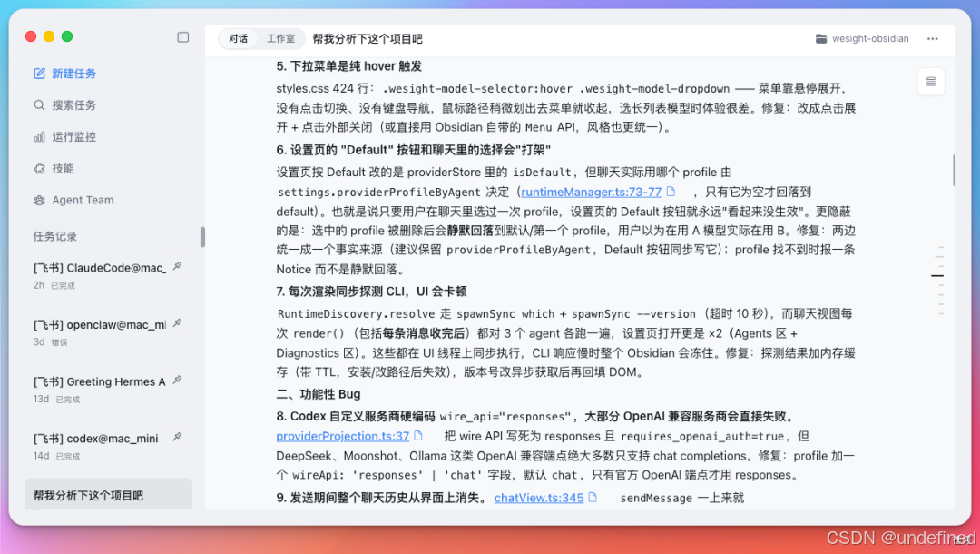Click file icon after runtimeManager.ts:73-77
This screenshot has height=554, width=980.
tap(671, 192)
